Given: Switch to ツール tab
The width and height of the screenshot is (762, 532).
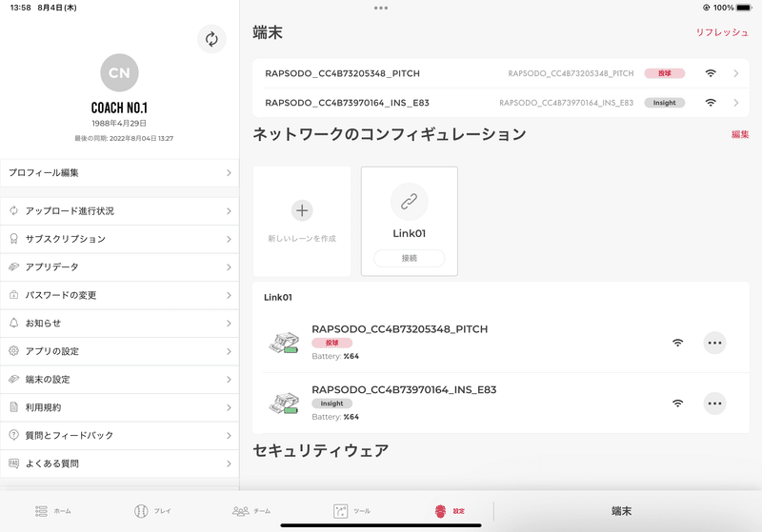Looking at the screenshot, I should pyautogui.click(x=351, y=511).
